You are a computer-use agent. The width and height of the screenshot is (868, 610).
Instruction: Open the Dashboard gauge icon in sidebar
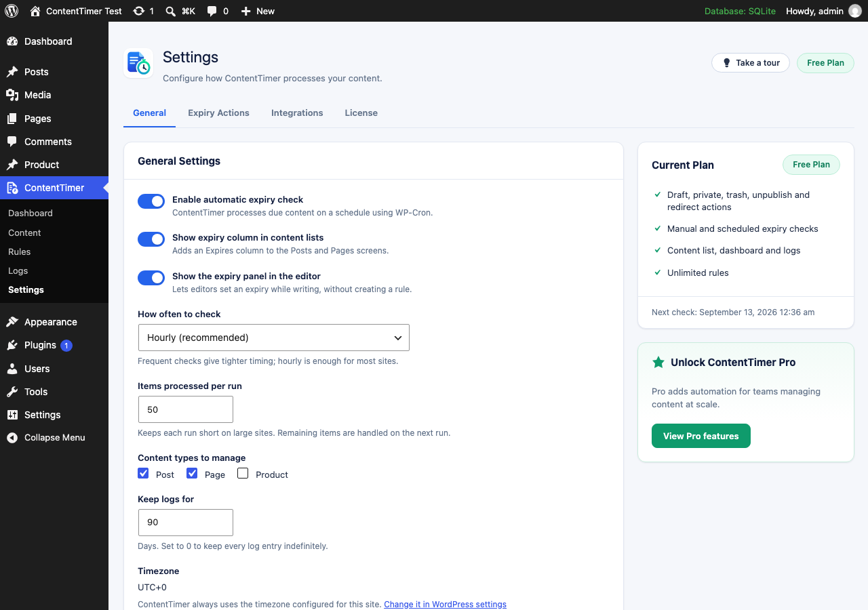point(12,41)
